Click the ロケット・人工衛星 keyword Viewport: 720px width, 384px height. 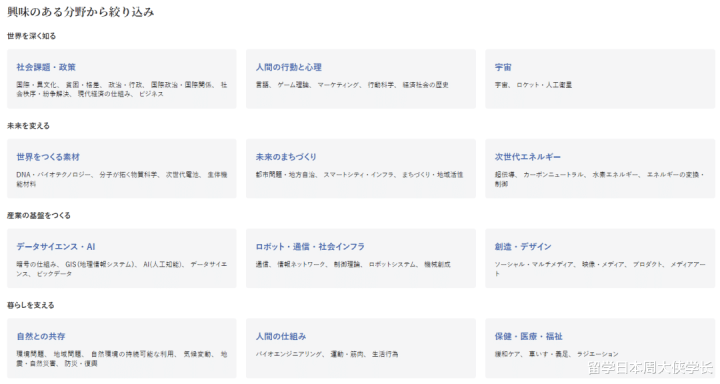click(x=544, y=85)
